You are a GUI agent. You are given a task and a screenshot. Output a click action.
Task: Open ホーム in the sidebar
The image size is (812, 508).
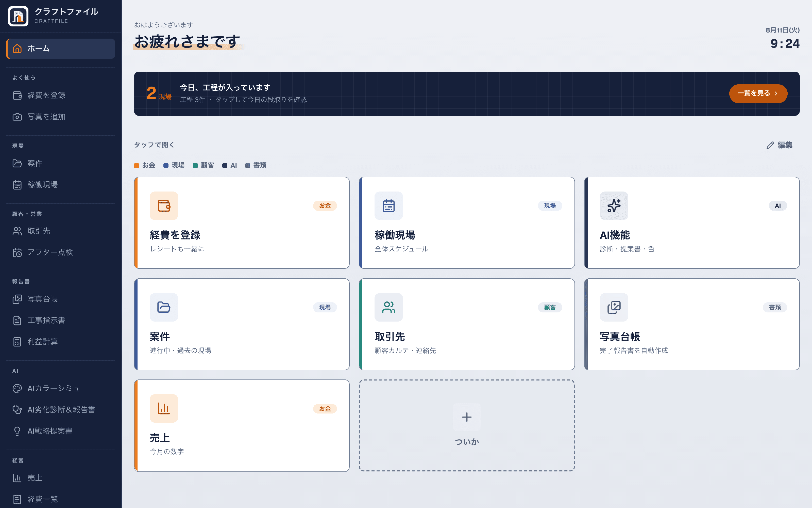(x=61, y=49)
